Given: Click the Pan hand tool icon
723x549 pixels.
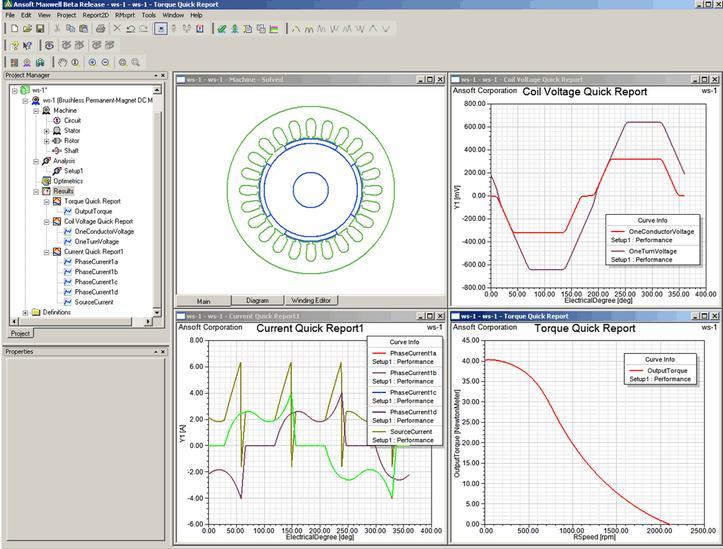Looking at the screenshot, I should (63, 62).
